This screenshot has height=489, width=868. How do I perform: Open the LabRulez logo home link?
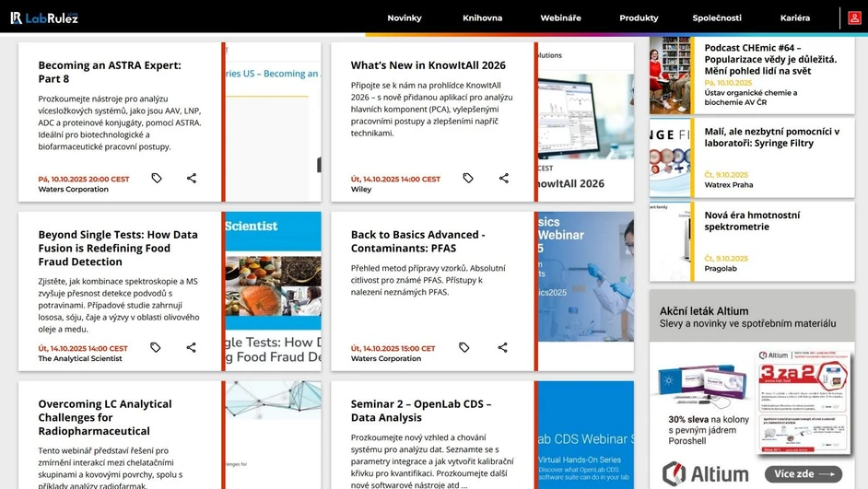pyautogui.click(x=44, y=17)
